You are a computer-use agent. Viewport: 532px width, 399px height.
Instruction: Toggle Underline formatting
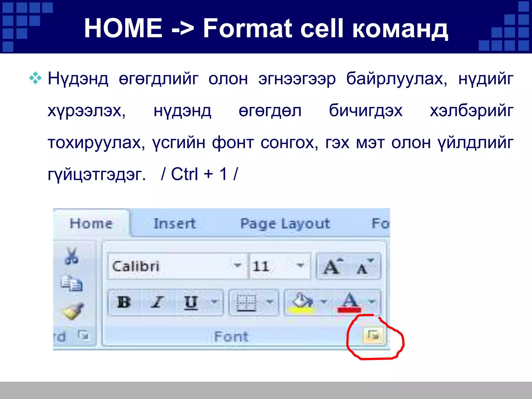pos(191,302)
